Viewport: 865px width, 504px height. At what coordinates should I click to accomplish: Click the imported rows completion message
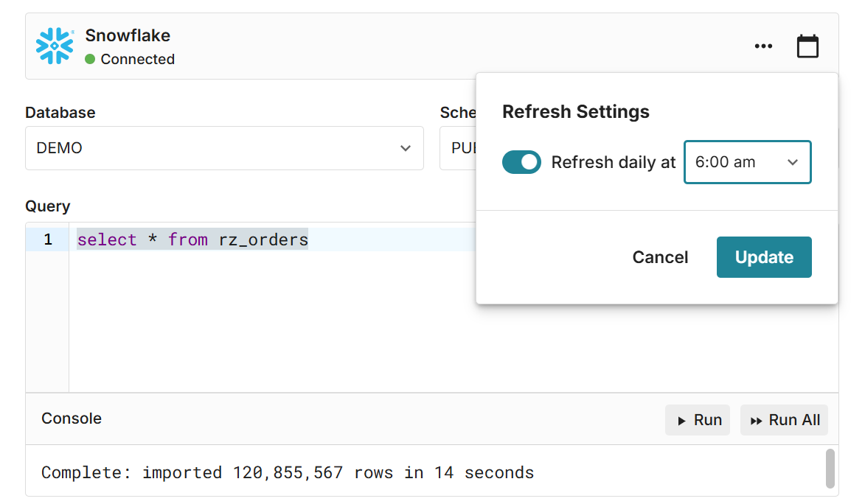pyautogui.click(x=287, y=472)
